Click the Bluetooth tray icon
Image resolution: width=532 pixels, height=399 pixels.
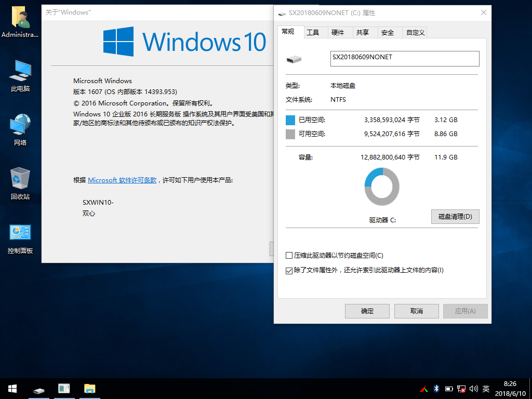pos(436,389)
